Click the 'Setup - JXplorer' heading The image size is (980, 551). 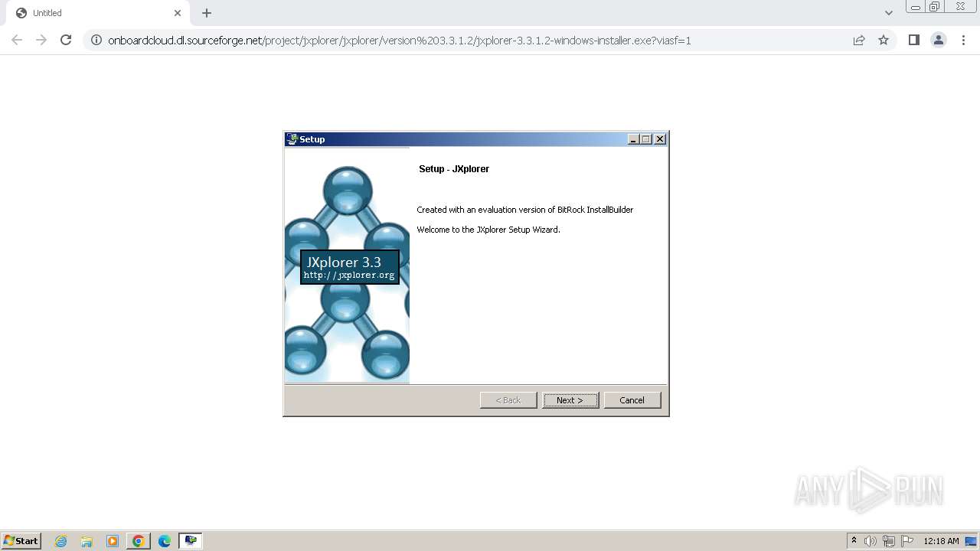(x=454, y=169)
